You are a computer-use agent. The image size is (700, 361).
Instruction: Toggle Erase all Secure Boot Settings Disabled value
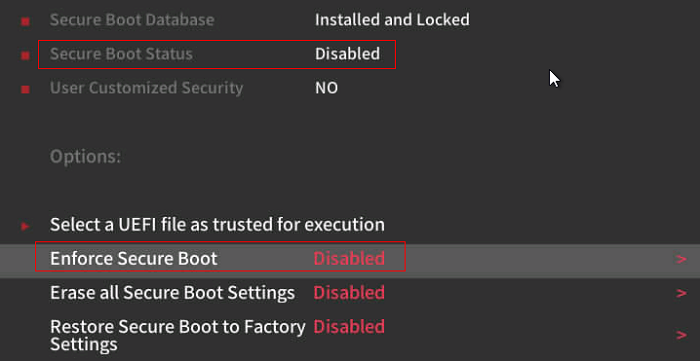349,292
